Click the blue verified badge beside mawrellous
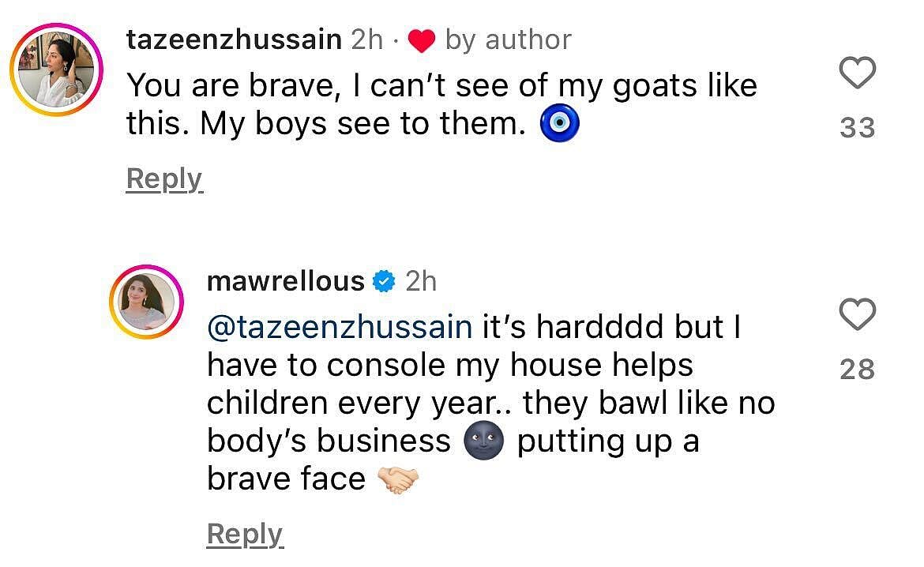The width and height of the screenshot is (924, 567). coord(385,282)
